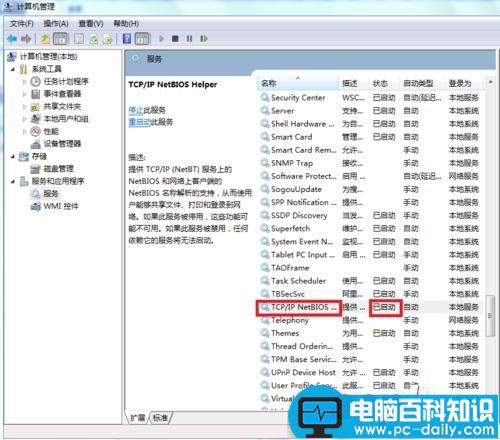Expand the 任务计划程序 tree node
This screenshot has width=500, height=440.
pos(24,81)
